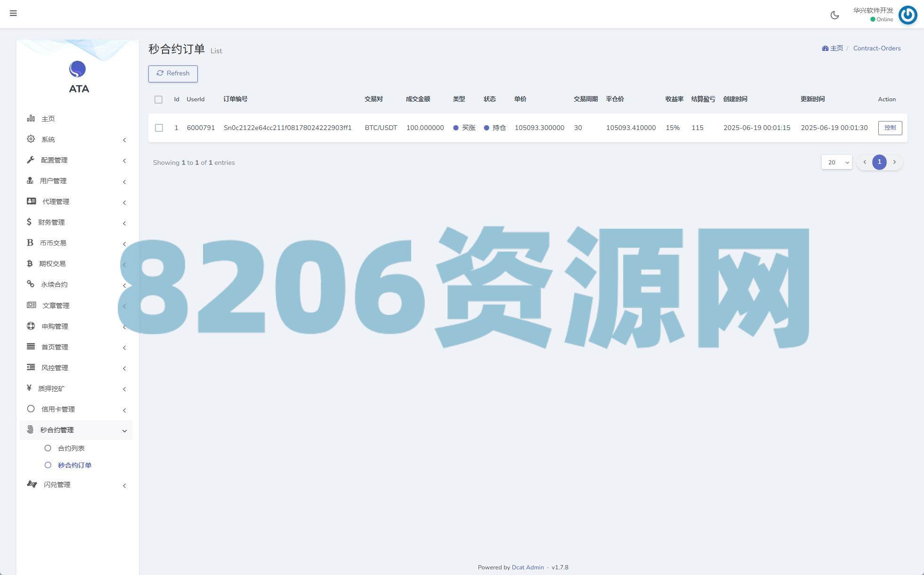924x575 pixels.
Task: Click the 配置管理 wrench icon
Action: point(31,160)
